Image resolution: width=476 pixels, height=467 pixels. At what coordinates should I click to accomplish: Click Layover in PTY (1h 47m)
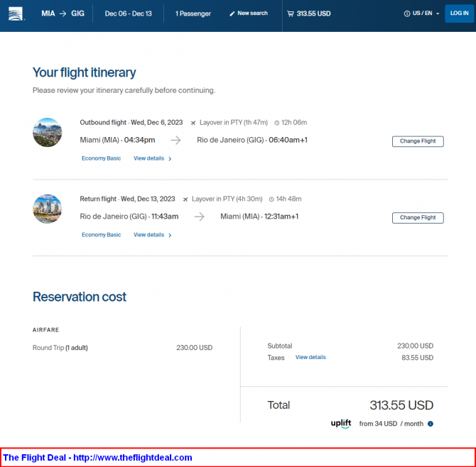tap(234, 123)
